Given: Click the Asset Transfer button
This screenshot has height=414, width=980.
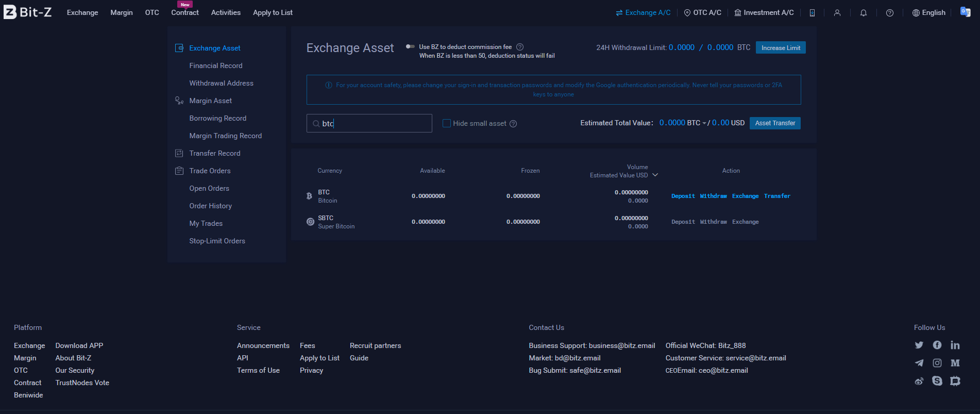Looking at the screenshot, I should click(775, 123).
